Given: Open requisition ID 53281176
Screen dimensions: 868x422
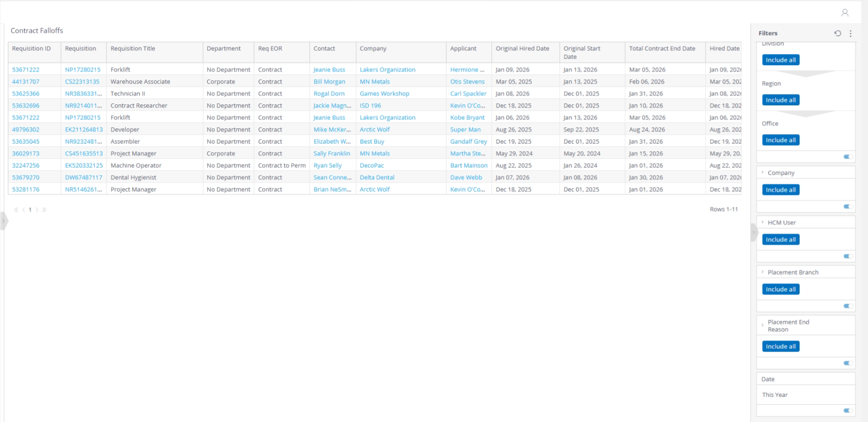Looking at the screenshot, I should click(x=25, y=189).
